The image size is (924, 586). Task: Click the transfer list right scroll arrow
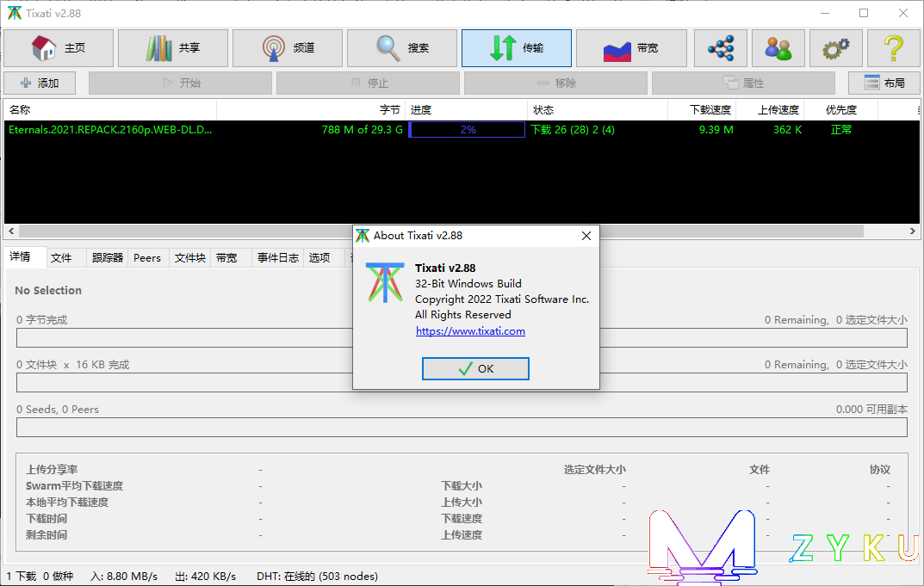[x=912, y=231]
